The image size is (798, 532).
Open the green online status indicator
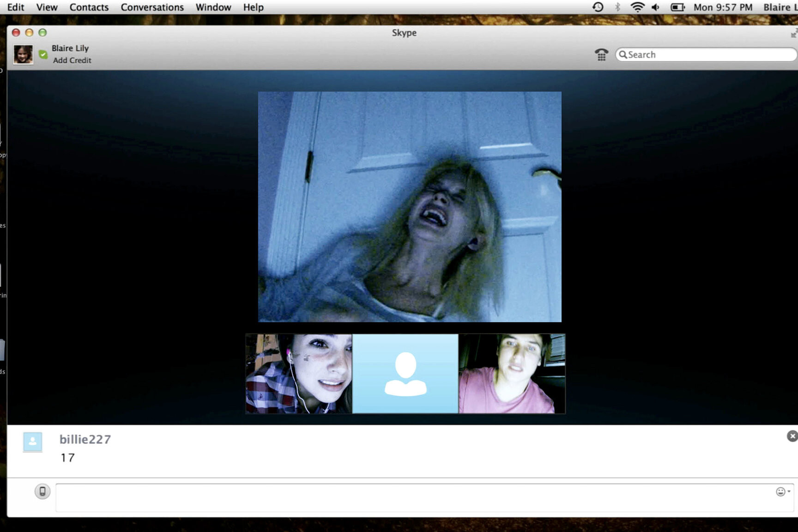43,54
